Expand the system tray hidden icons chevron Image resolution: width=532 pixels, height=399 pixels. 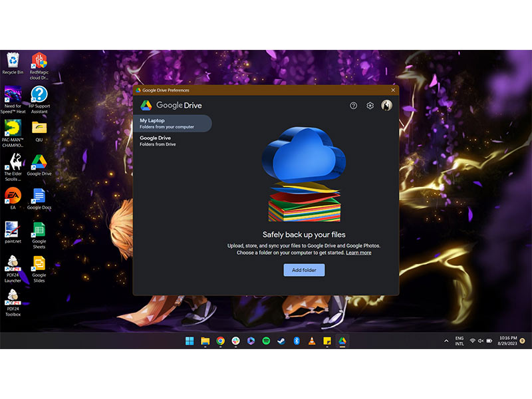446,341
